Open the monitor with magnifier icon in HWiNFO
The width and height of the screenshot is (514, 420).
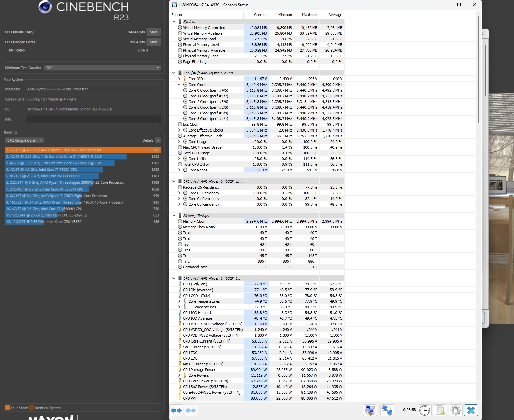[x=370, y=410]
